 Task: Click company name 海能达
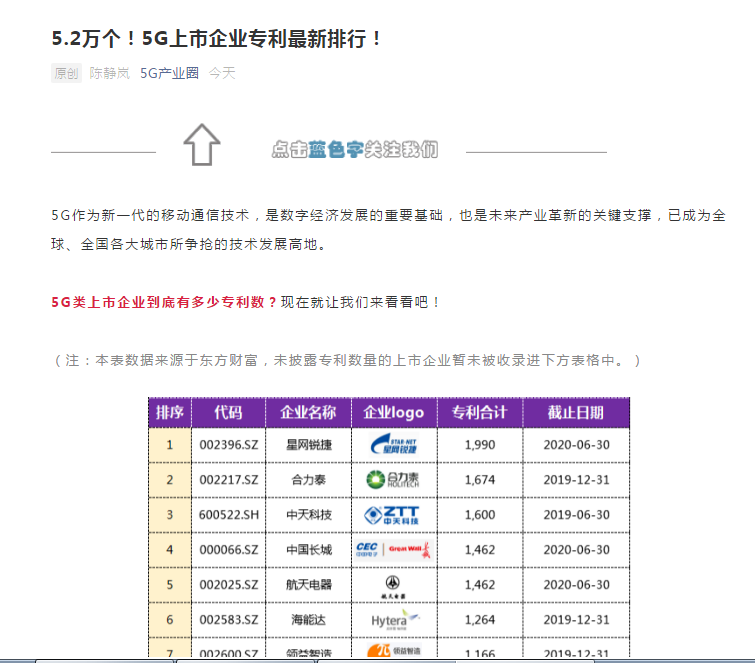coord(309,620)
